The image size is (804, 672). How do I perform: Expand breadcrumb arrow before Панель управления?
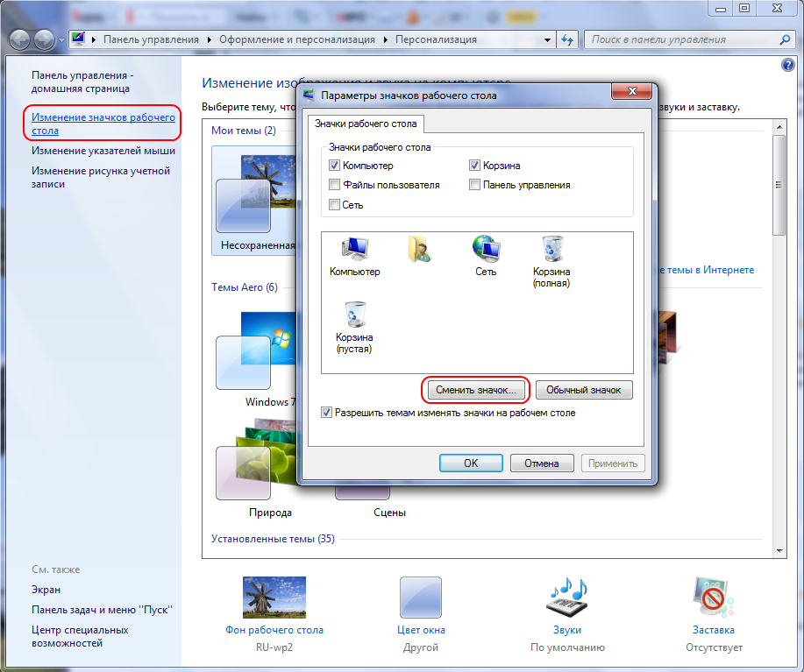(93, 39)
